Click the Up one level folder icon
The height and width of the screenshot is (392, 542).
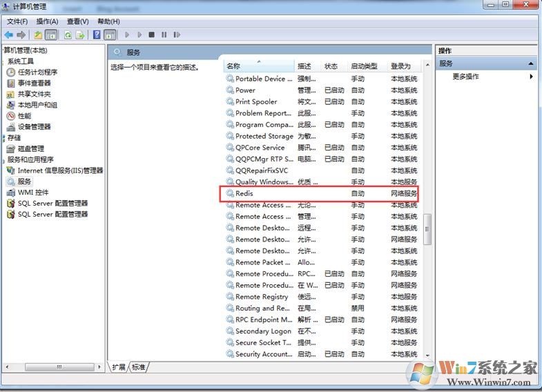tap(38, 35)
